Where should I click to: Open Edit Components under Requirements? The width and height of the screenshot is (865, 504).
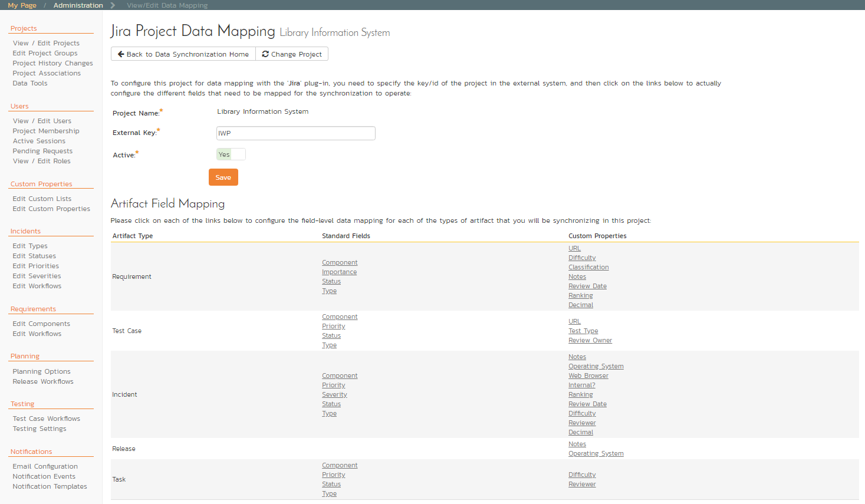pyautogui.click(x=41, y=324)
